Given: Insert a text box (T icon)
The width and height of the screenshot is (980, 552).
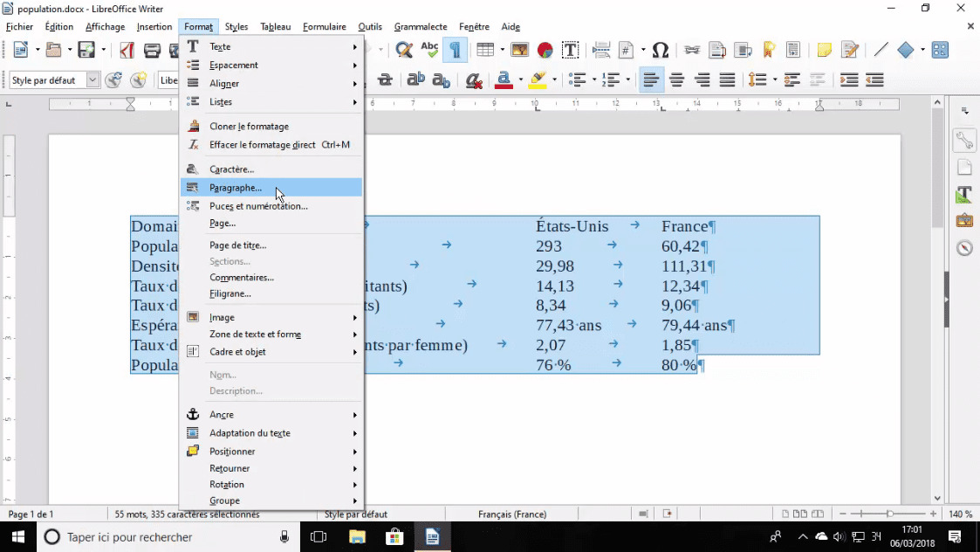Looking at the screenshot, I should click(570, 50).
